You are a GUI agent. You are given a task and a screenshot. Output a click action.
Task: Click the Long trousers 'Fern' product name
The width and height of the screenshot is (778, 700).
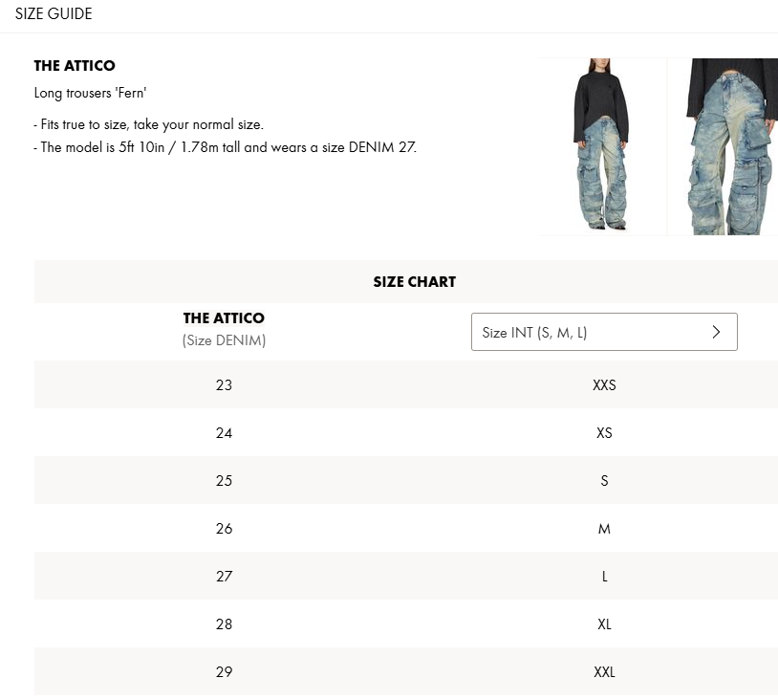90,94
